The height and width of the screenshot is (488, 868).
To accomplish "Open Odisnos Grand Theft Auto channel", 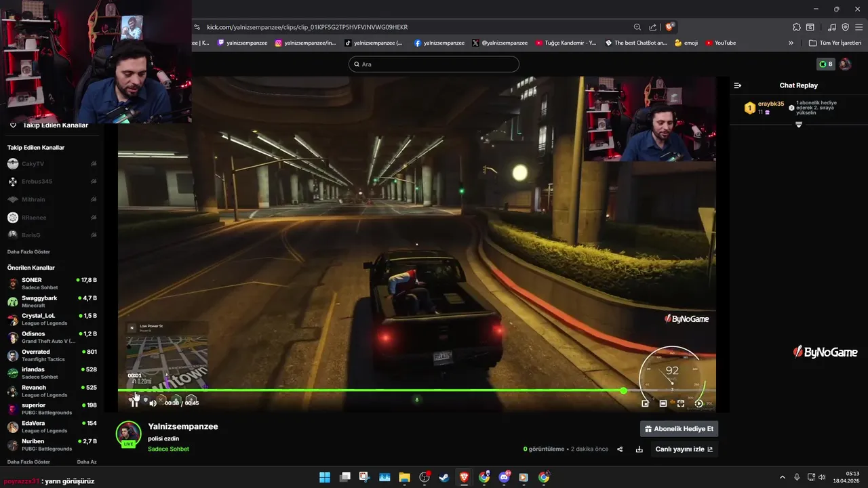I will pyautogui.click(x=52, y=338).
